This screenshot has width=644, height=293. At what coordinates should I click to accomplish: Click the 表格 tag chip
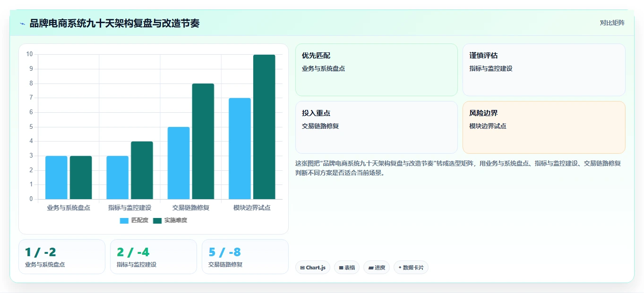(347, 268)
